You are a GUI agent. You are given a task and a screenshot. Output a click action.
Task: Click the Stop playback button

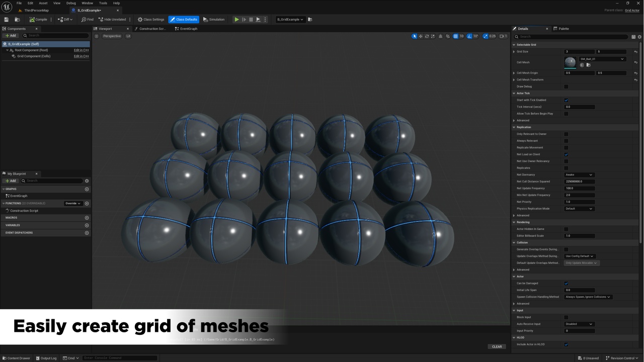coord(251,20)
